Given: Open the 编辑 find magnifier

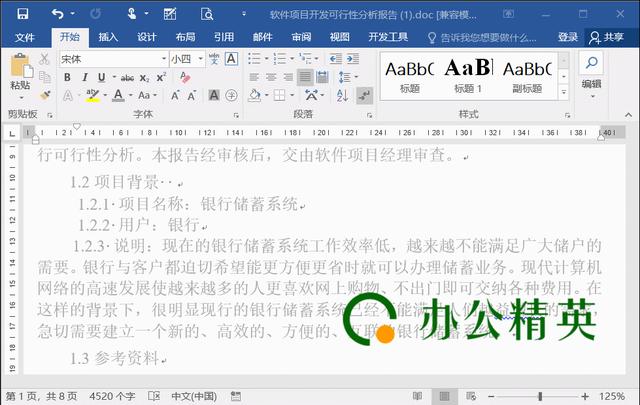Looking at the screenshot, I should pyautogui.click(x=591, y=63).
